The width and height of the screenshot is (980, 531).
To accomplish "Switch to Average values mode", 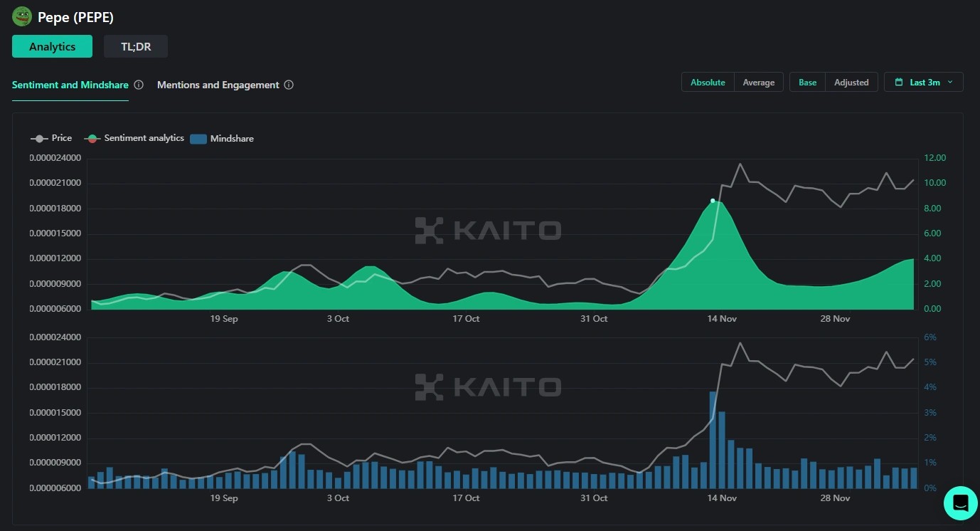I will (758, 83).
